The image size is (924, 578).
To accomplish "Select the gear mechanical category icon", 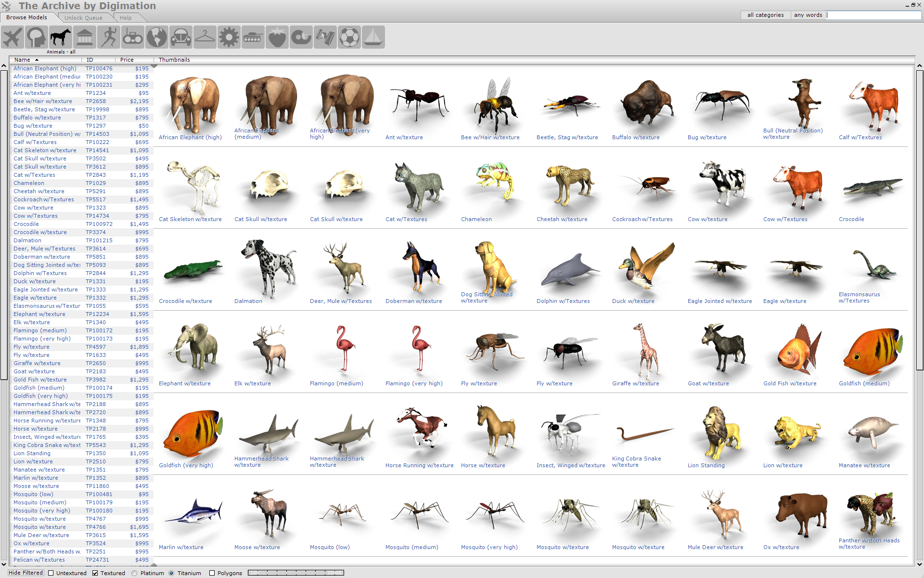I will pyautogui.click(x=229, y=37).
